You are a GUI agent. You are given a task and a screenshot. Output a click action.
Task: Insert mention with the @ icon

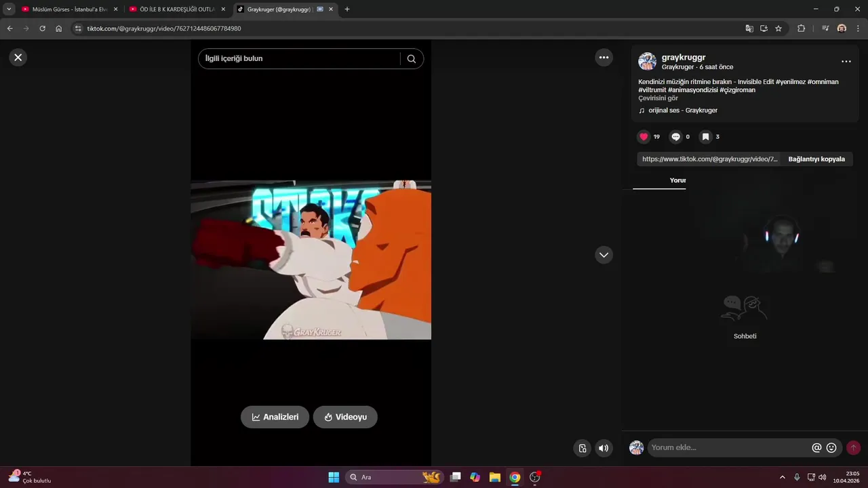816,447
